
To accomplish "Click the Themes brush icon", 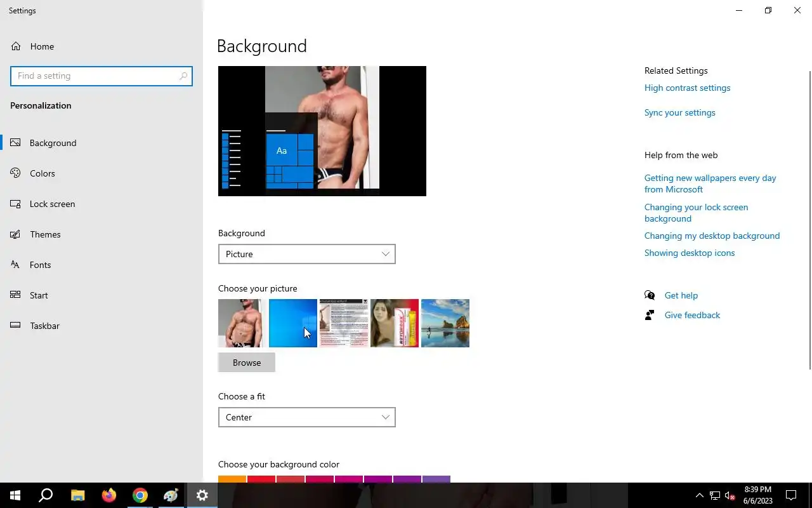I will point(16,234).
